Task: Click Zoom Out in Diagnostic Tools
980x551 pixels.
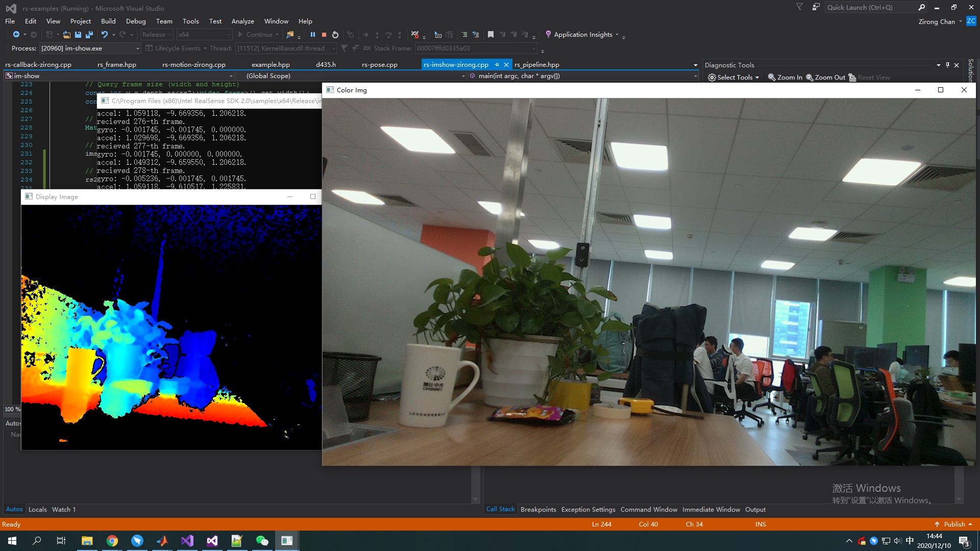Action: tap(825, 78)
